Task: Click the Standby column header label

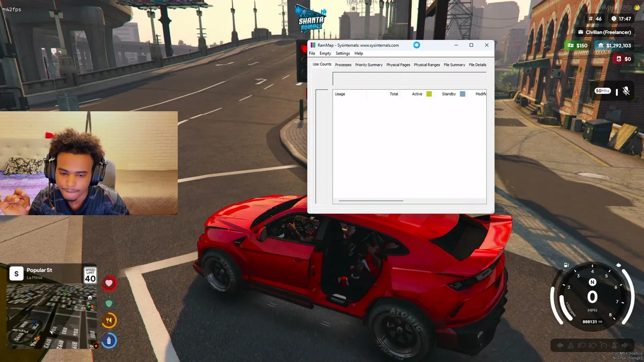Action: click(x=449, y=94)
